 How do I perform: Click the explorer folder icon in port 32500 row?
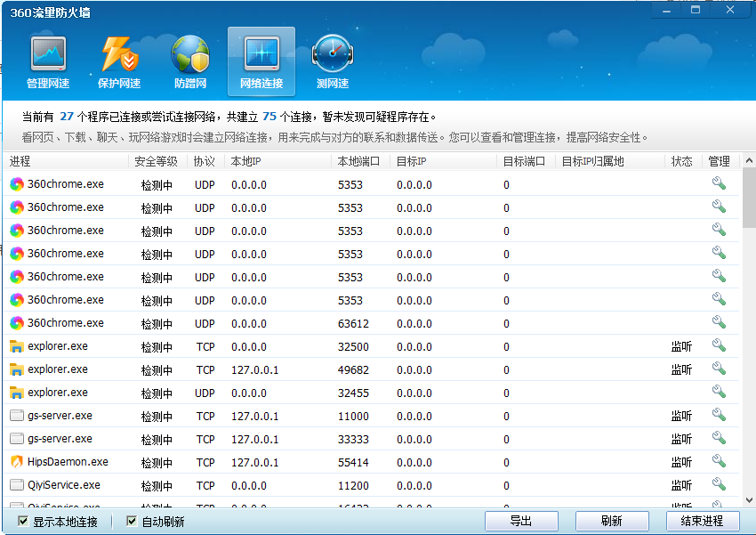click(17, 346)
